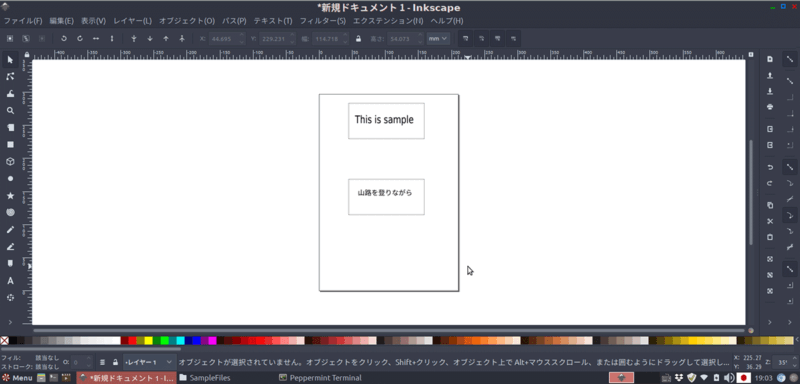The width and height of the screenshot is (800, 384).
Task: Click Select All objects icon
Action: coord(10,38)
